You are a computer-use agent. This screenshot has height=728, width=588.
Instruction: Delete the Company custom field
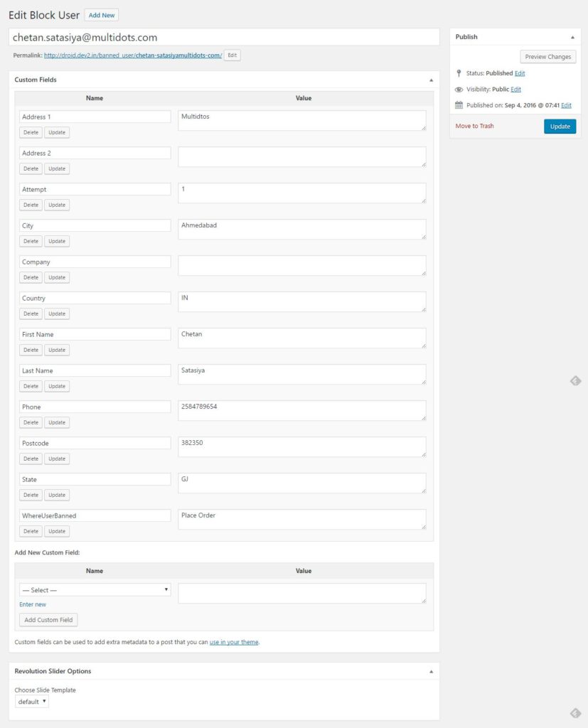[x=31, y=277]
